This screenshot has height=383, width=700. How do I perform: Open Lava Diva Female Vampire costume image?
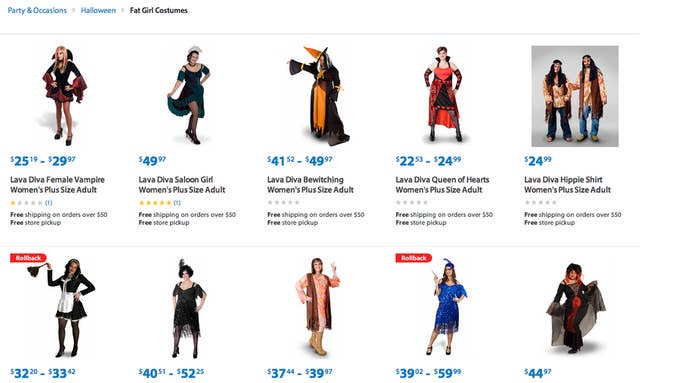(65, 96)
